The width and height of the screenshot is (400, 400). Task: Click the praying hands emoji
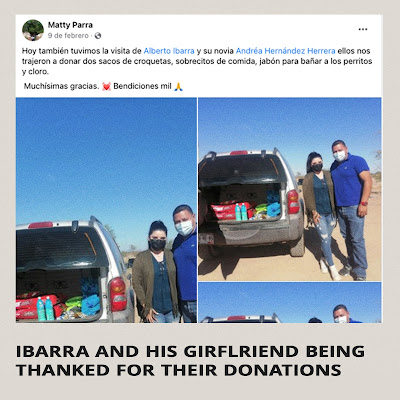178,87
